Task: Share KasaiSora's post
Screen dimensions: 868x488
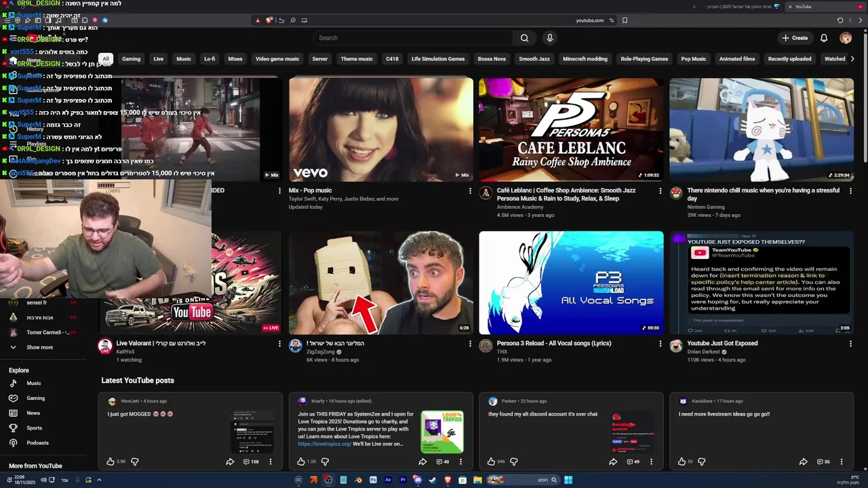Action: (803, 462)
